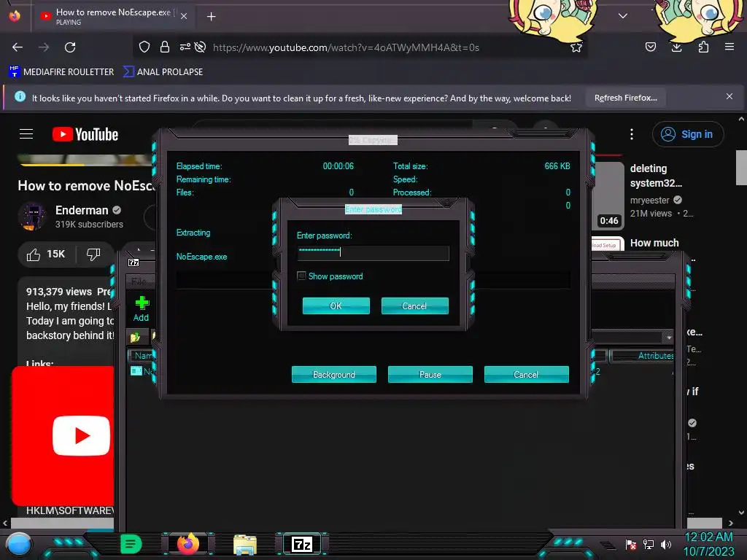
Task: Open the site permissions icon in address bar
Action: [x=185, y=47]
